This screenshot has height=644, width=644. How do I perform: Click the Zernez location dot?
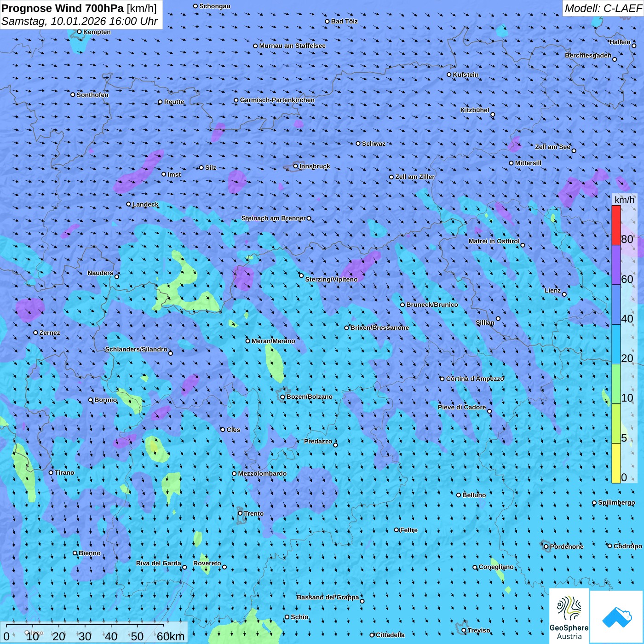[35, 333]
